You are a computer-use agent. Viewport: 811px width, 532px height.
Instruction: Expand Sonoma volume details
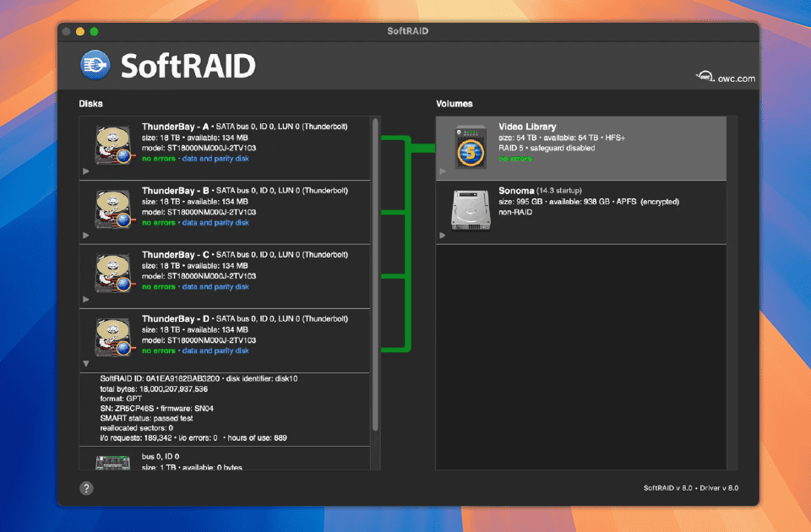pos(442,236)
